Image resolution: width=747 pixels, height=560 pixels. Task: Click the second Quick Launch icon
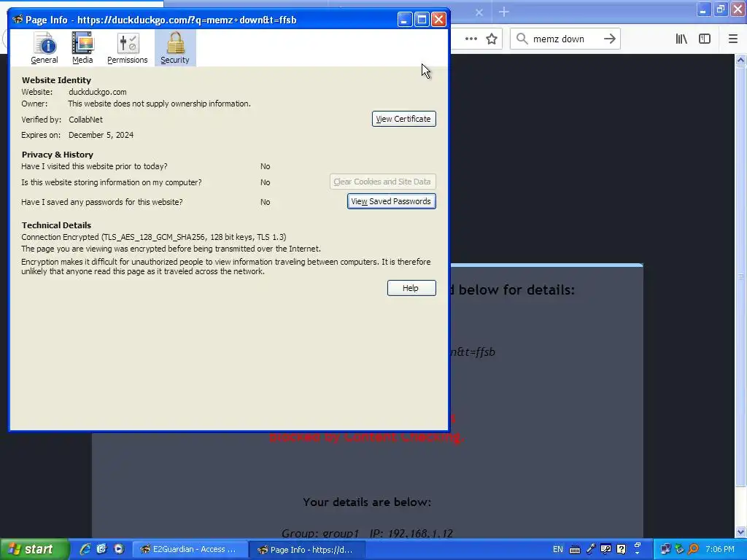tap(101, 549)
